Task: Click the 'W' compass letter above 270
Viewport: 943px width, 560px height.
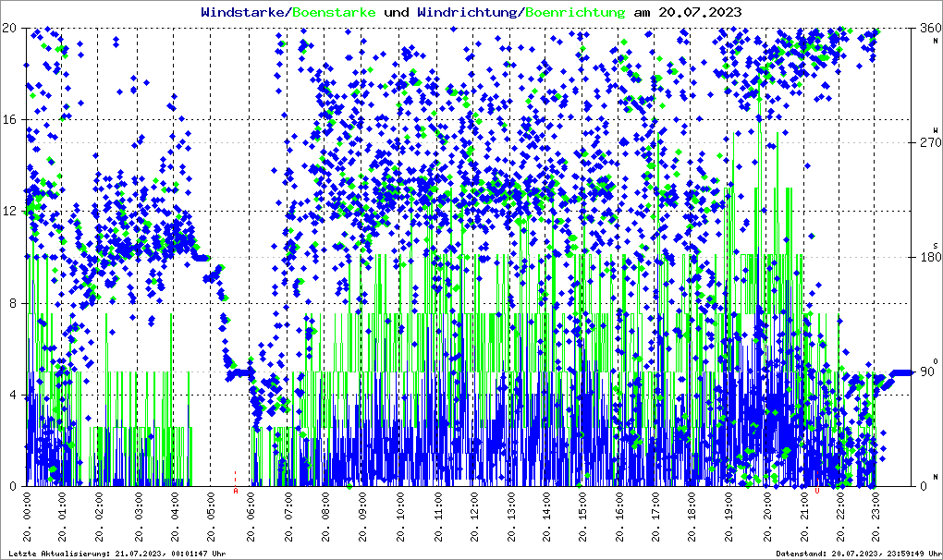Action: point(936,130)
